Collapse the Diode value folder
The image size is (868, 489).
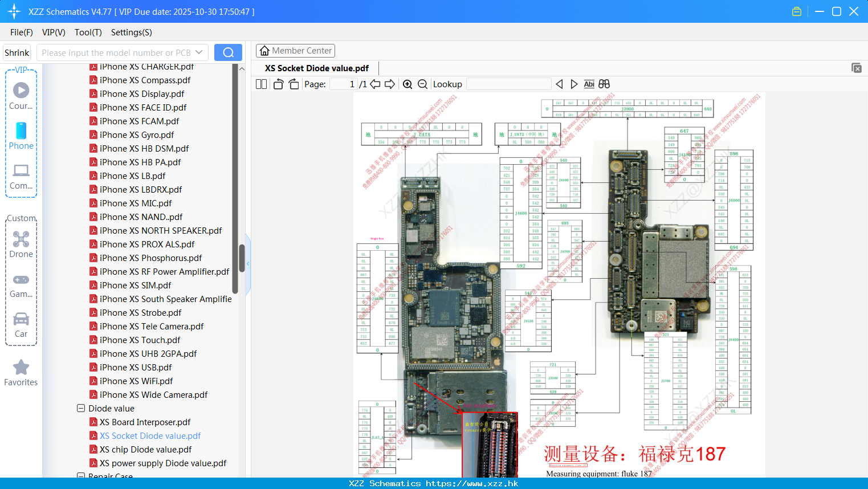click(x=81, y=408)
